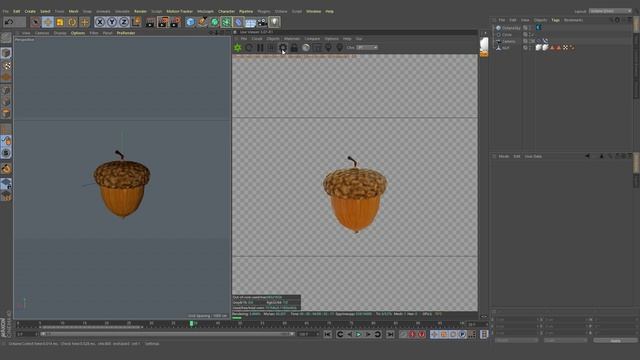
Task: Toggle Live Viewer resolution lock
Action: [294, 48]
